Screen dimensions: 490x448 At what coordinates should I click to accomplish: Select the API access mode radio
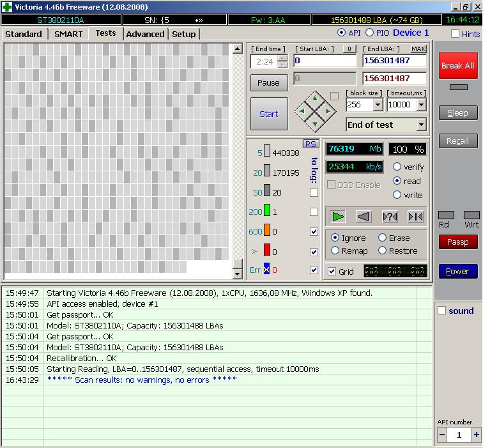click(341, 33)
